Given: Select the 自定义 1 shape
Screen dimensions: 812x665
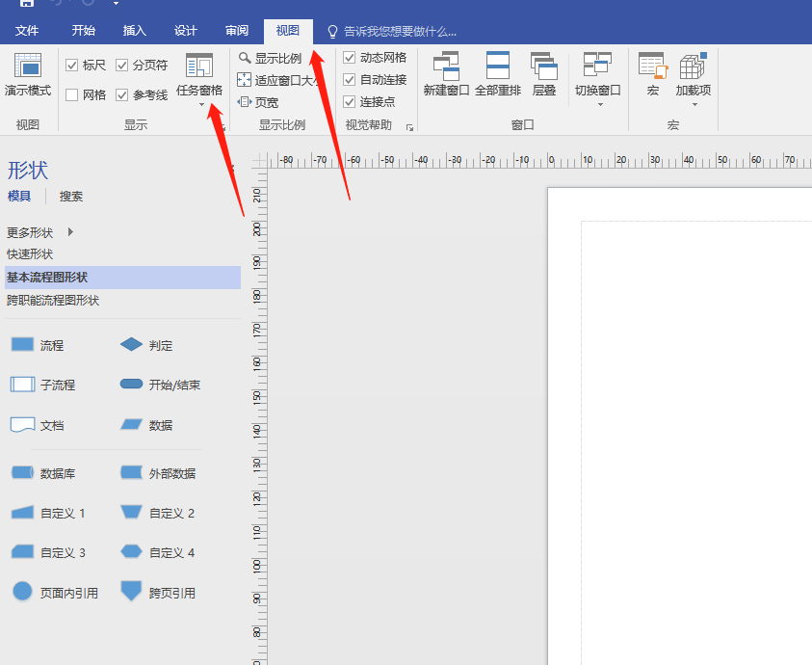Looking at the screenshot, I should (x=22, y=513).
